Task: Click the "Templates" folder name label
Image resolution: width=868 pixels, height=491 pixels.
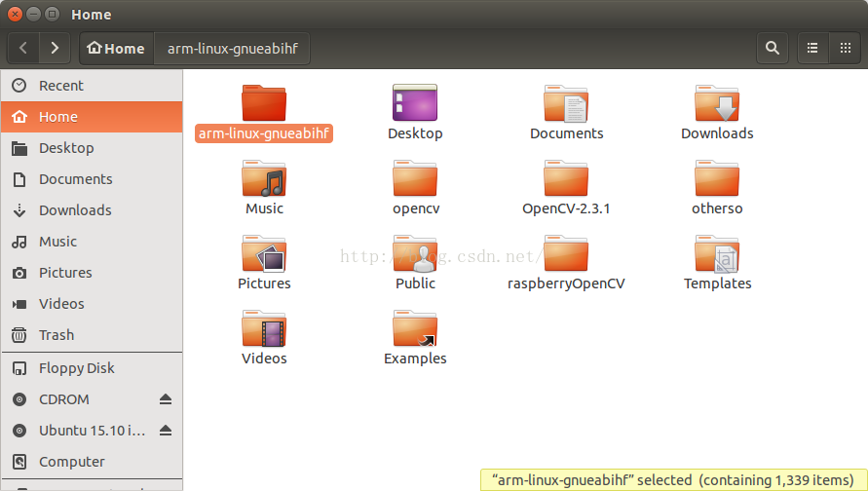Action: 717,283
